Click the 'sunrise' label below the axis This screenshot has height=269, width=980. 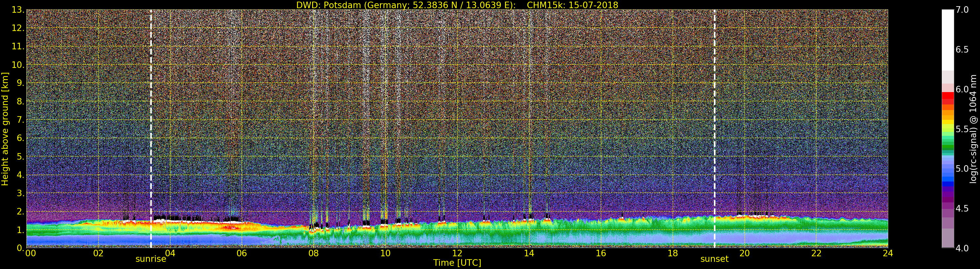[x=151, y=259]
